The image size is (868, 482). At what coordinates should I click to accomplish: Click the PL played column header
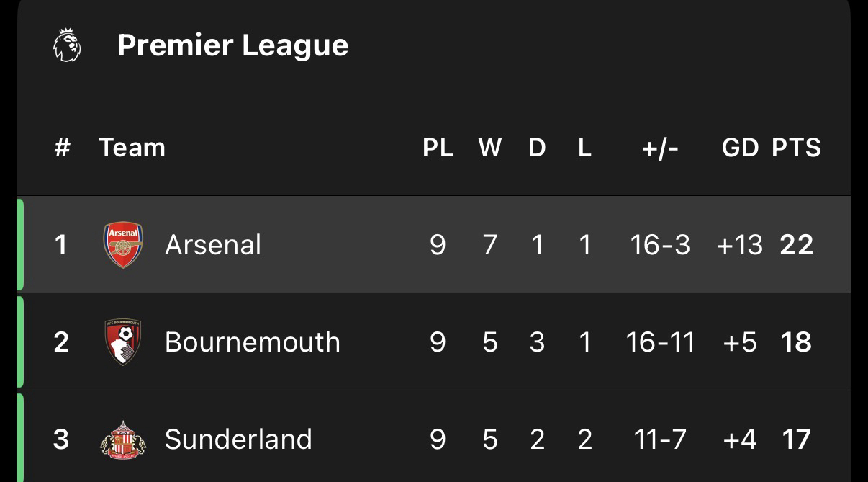(438, 148)
